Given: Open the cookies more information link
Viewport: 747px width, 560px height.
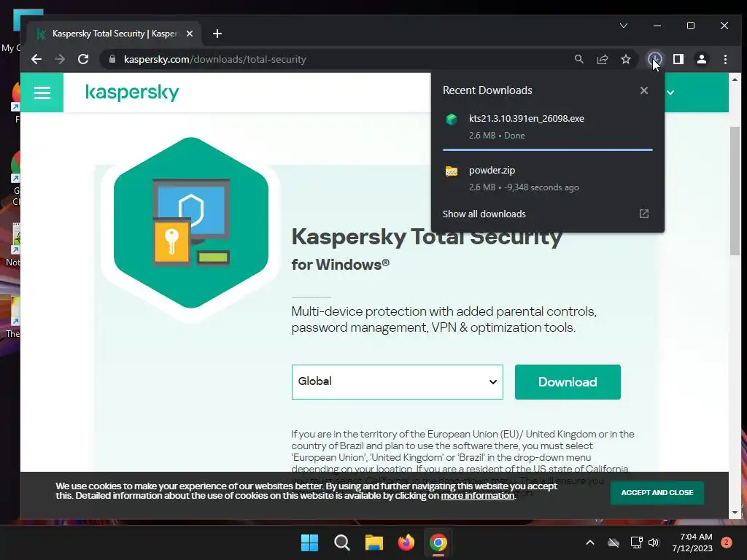Looking at the screenshot, I should [x=478, y=496].
